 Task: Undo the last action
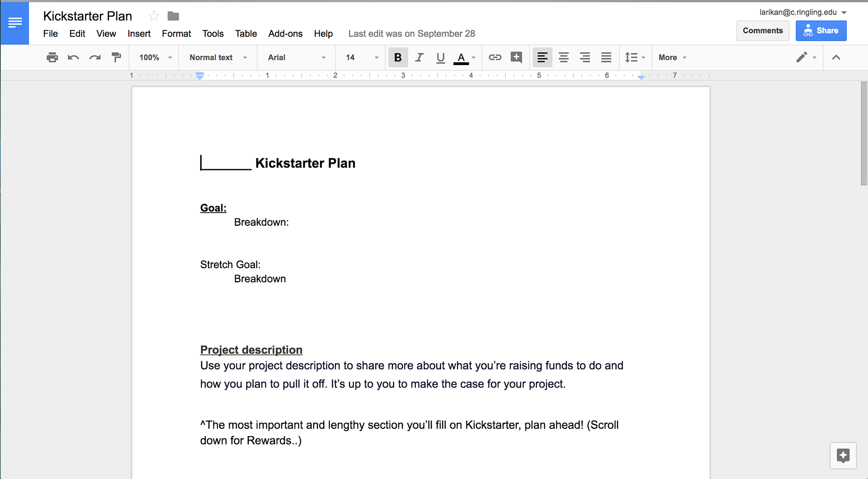tap(73, 57)
